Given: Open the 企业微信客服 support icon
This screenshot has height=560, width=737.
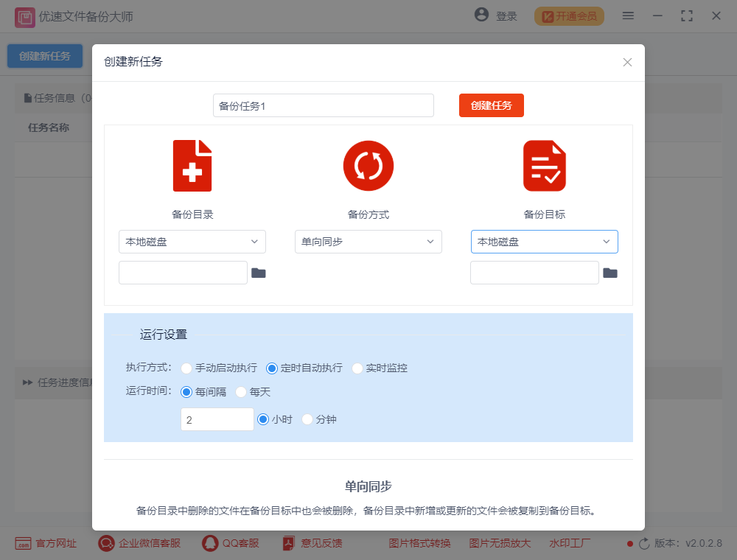Looking at the screenshot, I should pyautogui.click(x=105, y=543).
